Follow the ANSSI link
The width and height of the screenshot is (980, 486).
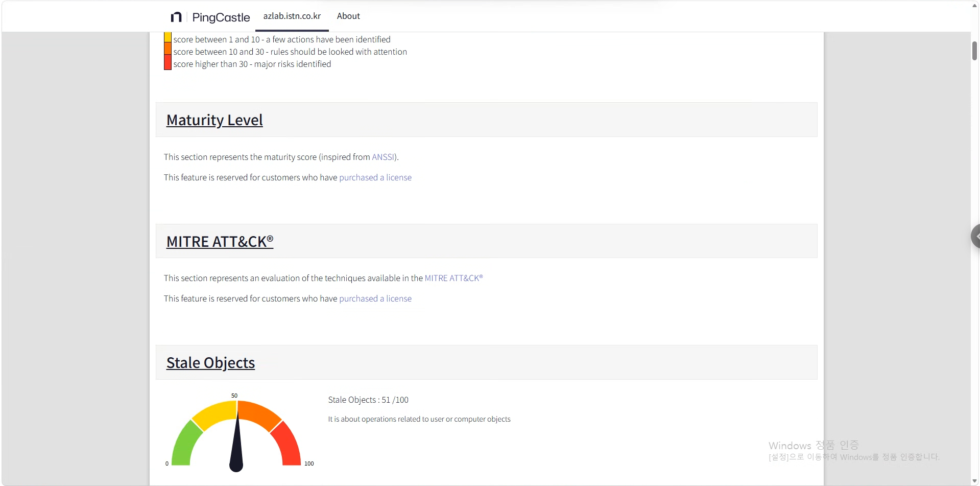383,157
